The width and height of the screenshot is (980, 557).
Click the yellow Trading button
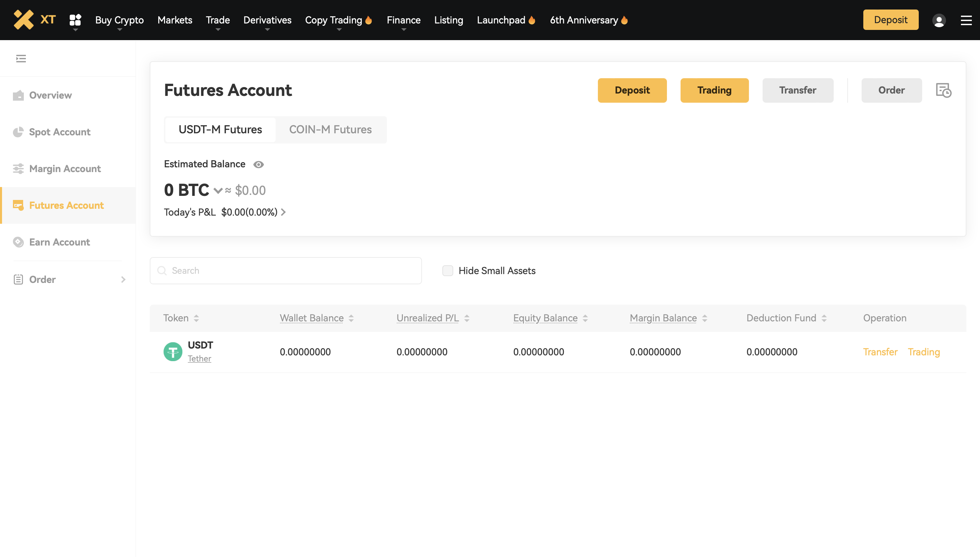click(x=714, y=90)
